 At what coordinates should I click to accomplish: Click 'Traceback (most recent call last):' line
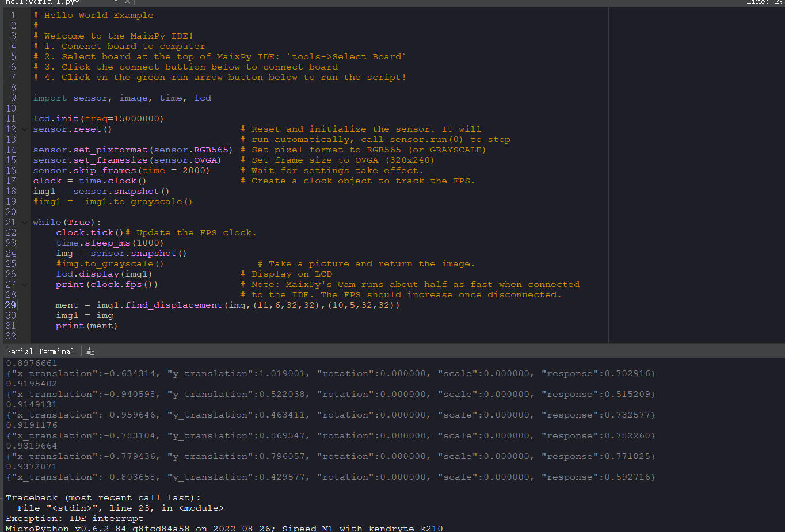(104, 497)
